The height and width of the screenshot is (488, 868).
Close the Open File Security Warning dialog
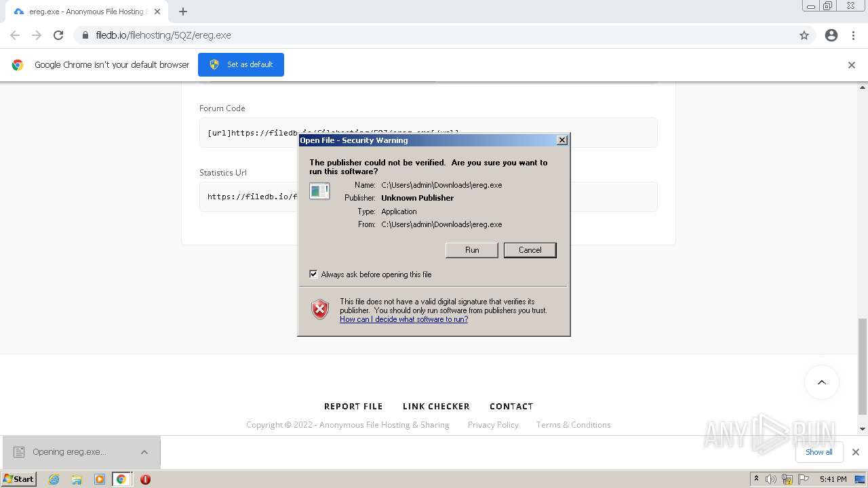561,140
